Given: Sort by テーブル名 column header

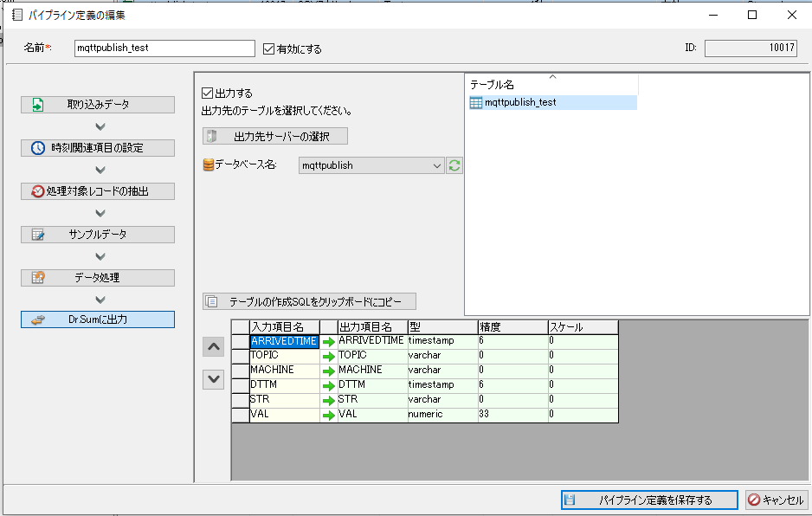Looking at the screenshot, I should [x=551, y=85].
